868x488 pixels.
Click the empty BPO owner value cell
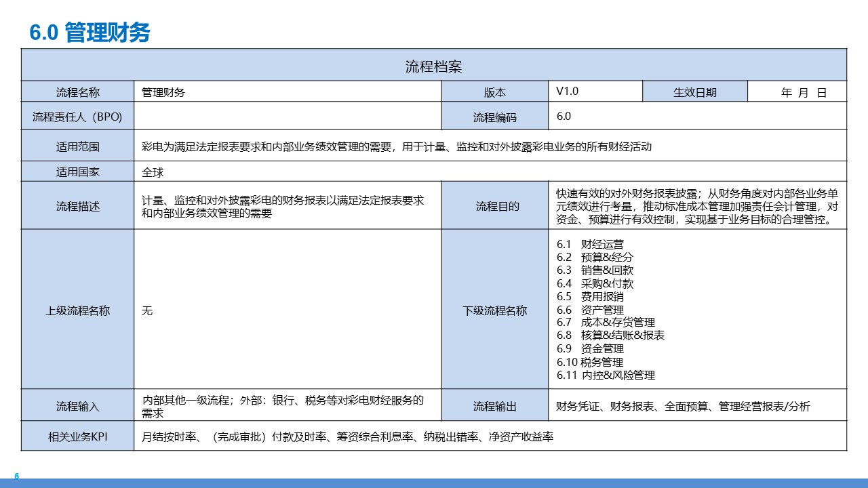[288, 116]
